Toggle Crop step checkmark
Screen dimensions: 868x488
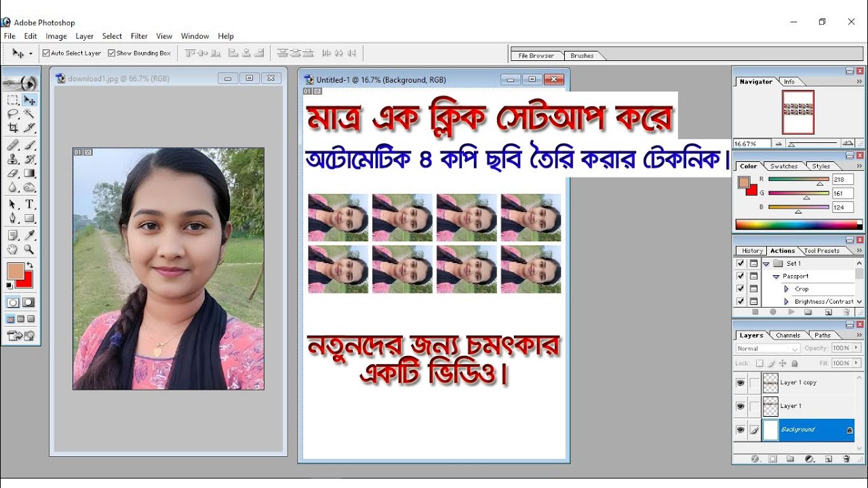[741, 289]
